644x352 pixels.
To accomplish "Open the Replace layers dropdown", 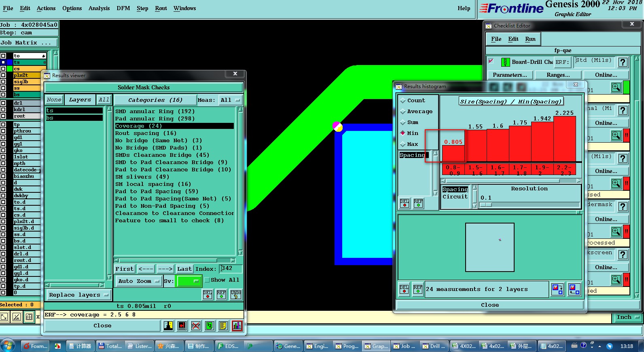I will (x=78, y=295).
